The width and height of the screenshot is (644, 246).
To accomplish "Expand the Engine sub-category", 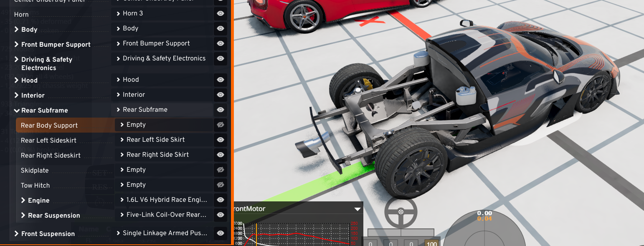I will [23, 201].
